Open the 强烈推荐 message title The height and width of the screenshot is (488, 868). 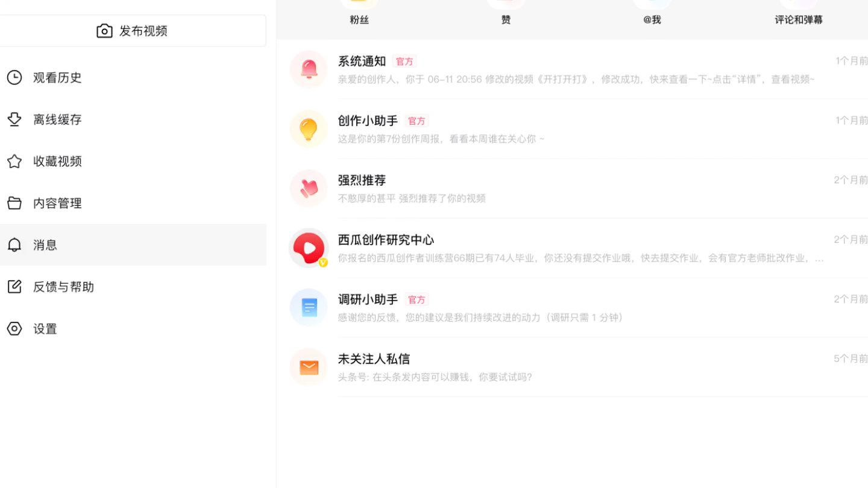[362, 180]
